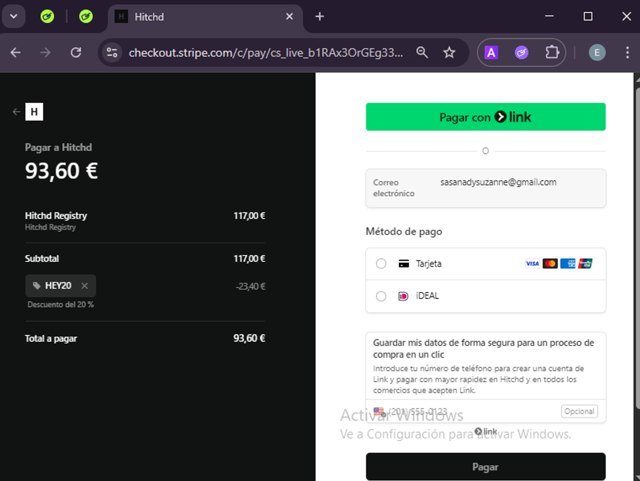Viewport: 640px width, 481px height.
Task: Open the purple round extension icon
Action: [x=521, y=52]
